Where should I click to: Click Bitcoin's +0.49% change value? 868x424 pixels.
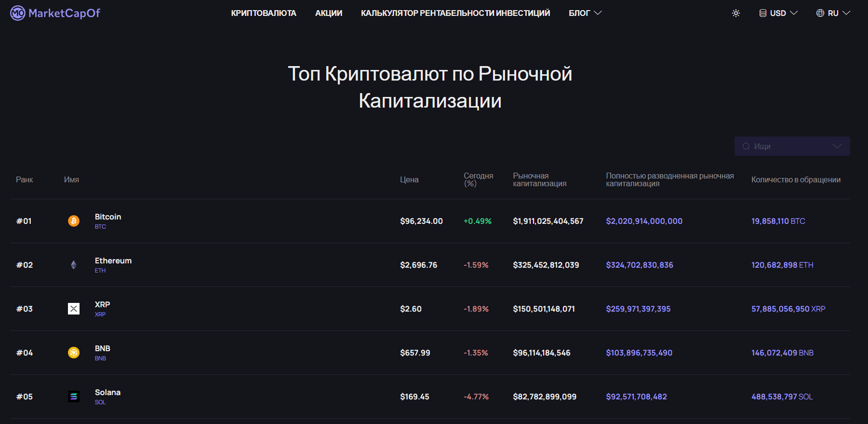click(478, 221)
